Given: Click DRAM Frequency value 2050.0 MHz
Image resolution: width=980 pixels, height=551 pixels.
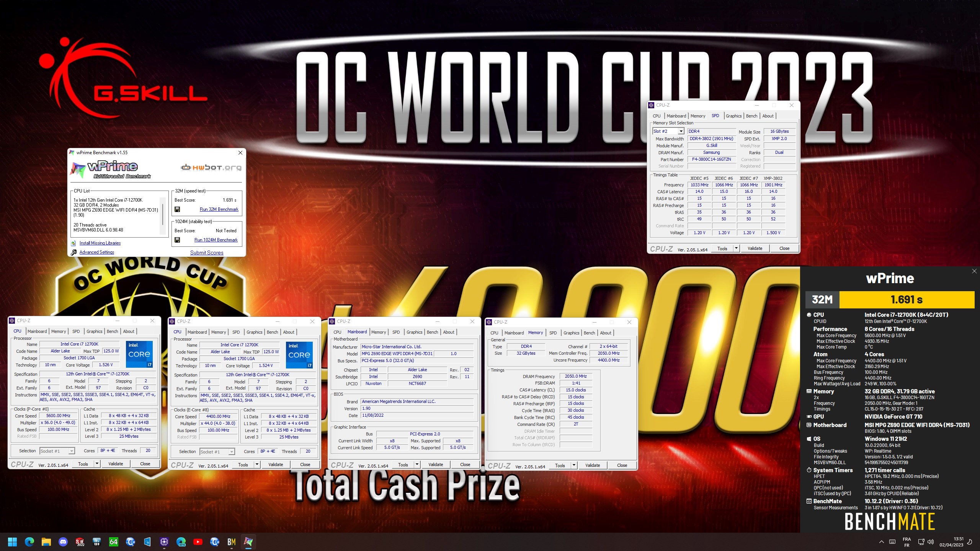Looking at the screenshot, I should tap(576, 376).
